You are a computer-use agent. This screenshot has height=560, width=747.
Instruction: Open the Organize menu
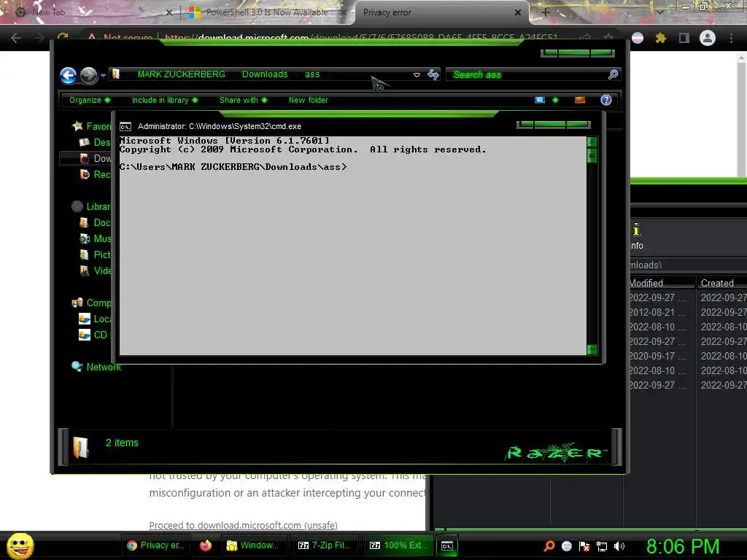[x=90, y=100]
